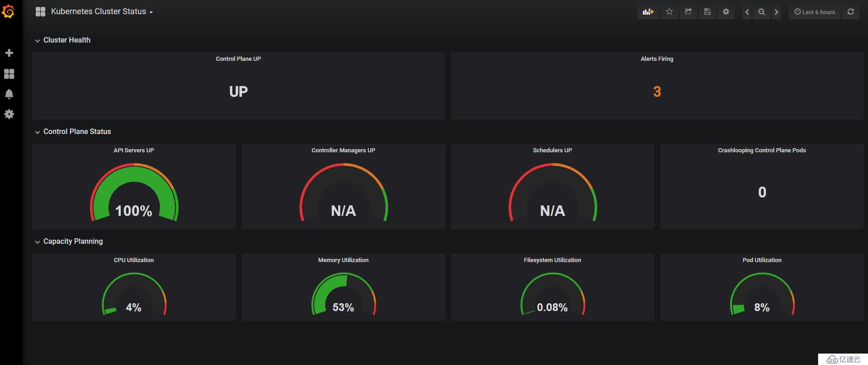868x365 pixels.
Task: Open dashboard settings gear
Action: (x=726, y=12)
